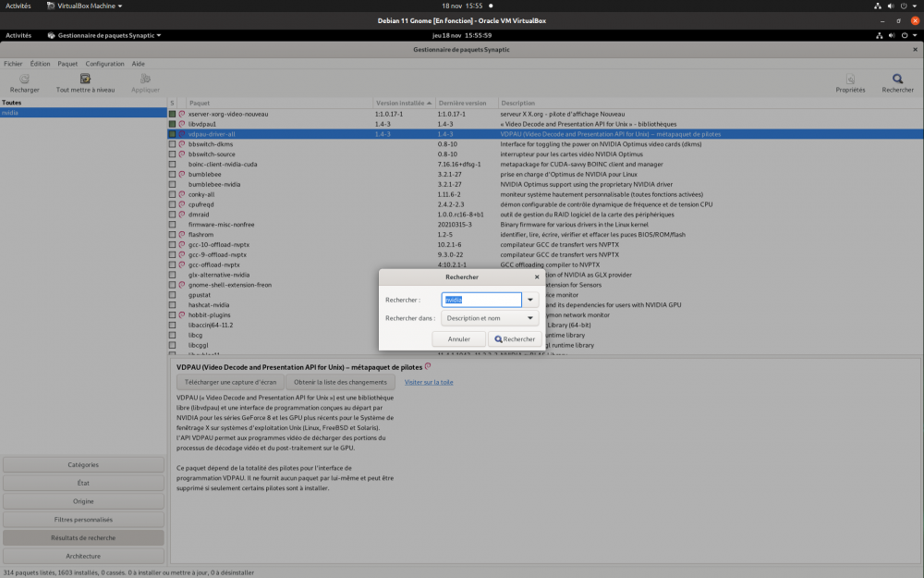
Task: Click Rechercher button in search dialog
Action: point(515,339)
